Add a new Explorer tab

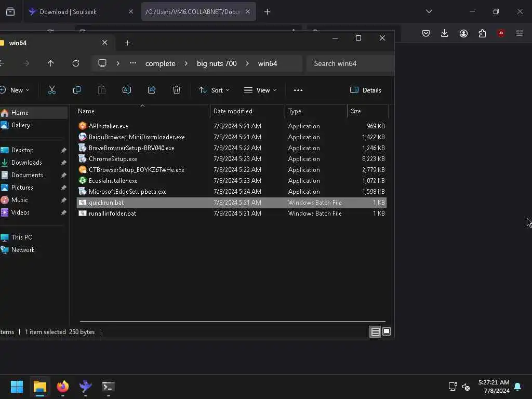tap(128, 43)
